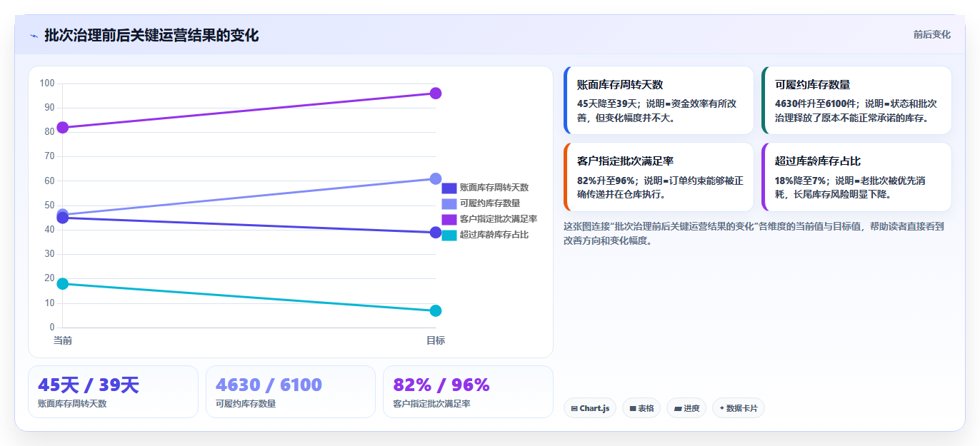The width and height of the screenshot is (980, 446).
Task: Click the 账面库存周转天数 legend label
Action: click(494, 188)
